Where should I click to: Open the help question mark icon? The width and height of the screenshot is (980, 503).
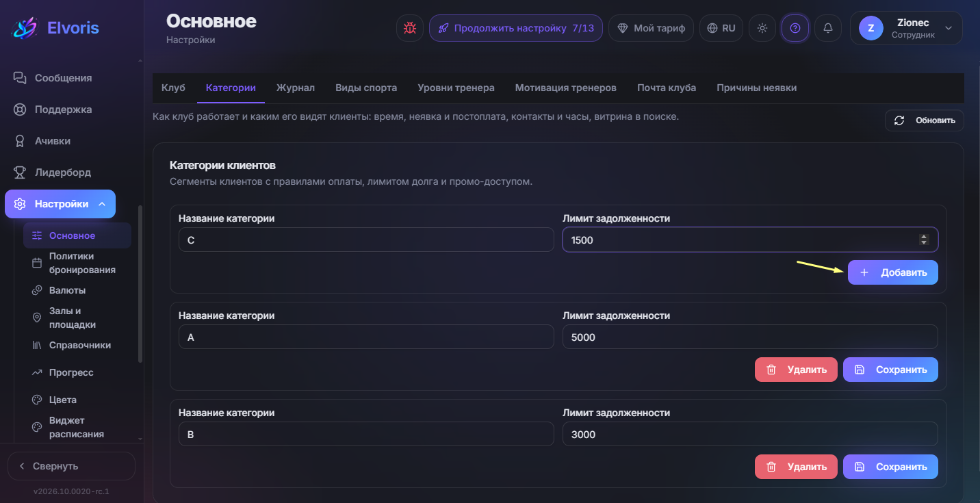[795, 28]
